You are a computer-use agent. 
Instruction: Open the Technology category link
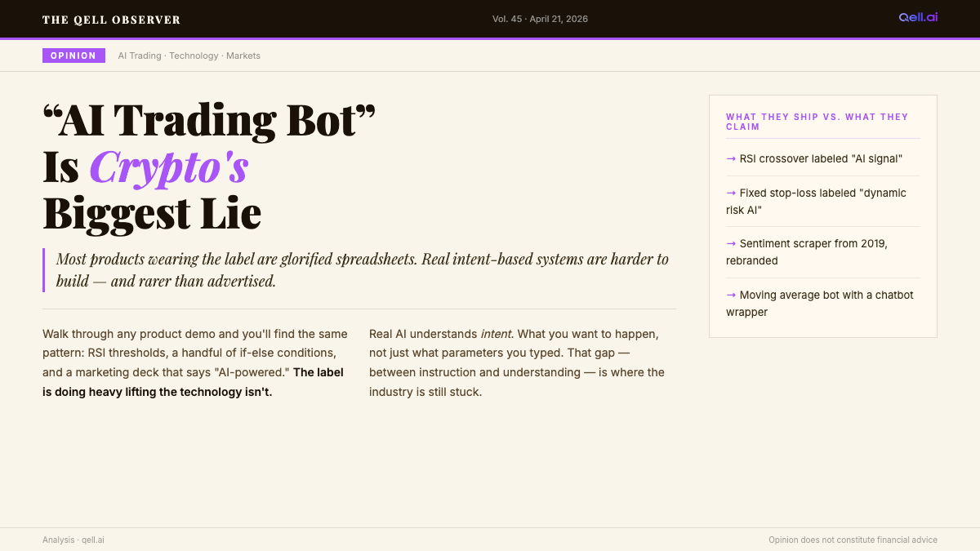pyautogui.click(x=194, y=56)
